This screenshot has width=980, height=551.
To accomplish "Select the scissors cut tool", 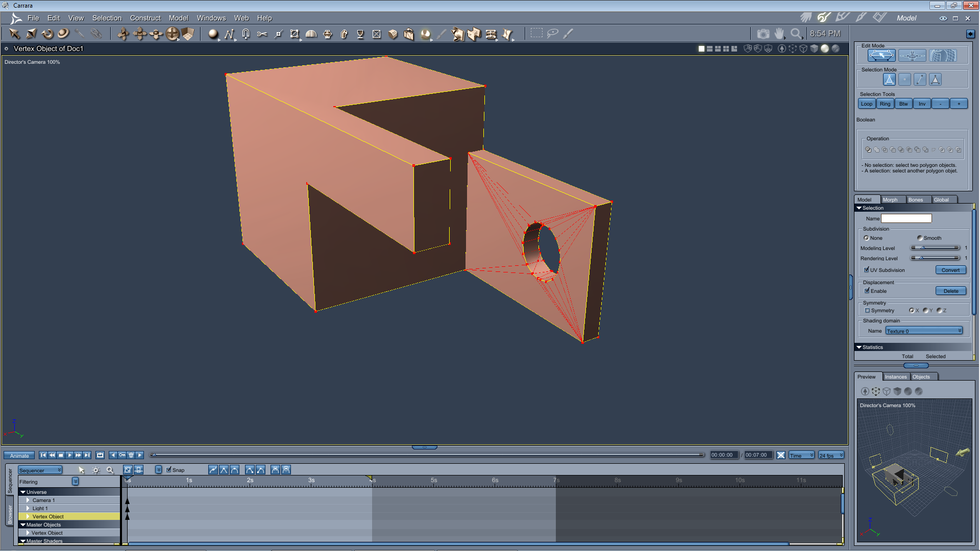I will (262, 34).
